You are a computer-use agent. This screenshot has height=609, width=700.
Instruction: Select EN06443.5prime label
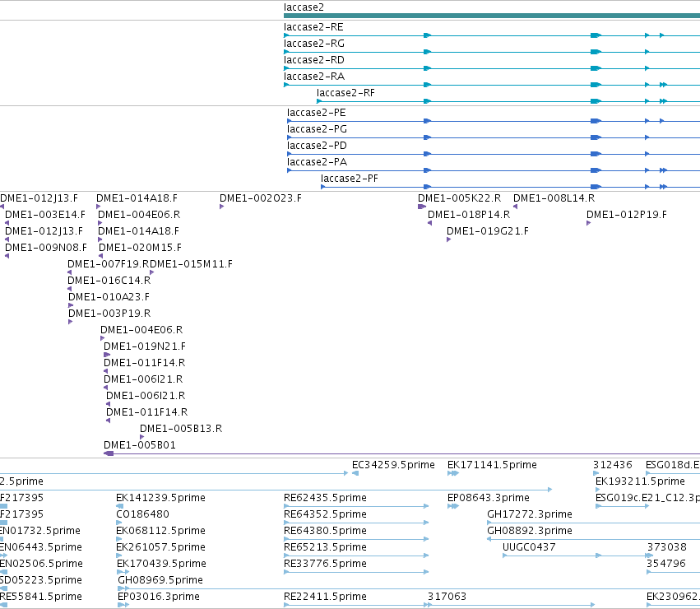[41, 547]
